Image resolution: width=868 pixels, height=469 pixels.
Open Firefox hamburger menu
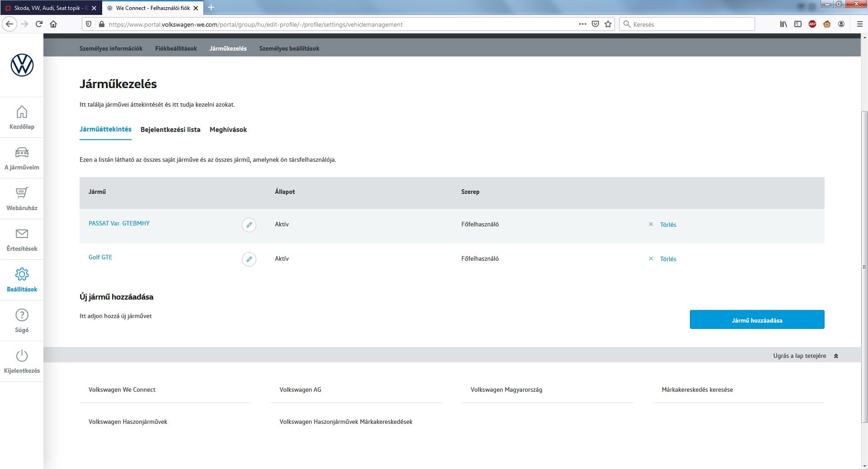(860, 24)
